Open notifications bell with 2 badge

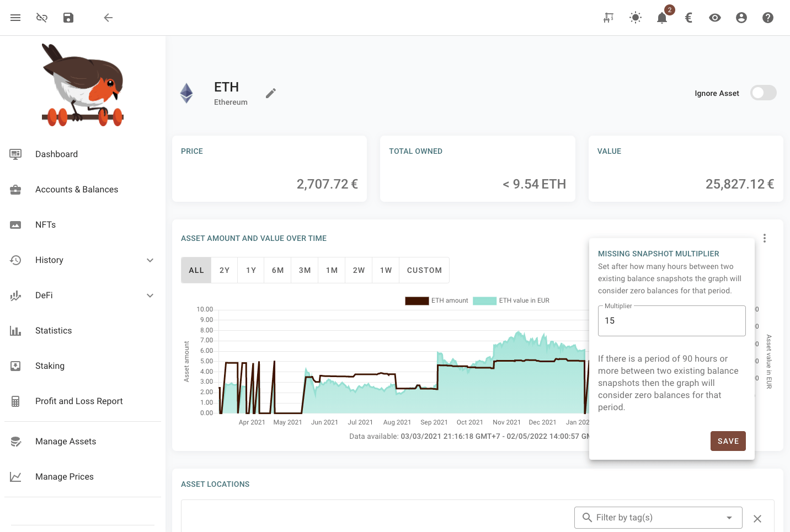(662, 18)
